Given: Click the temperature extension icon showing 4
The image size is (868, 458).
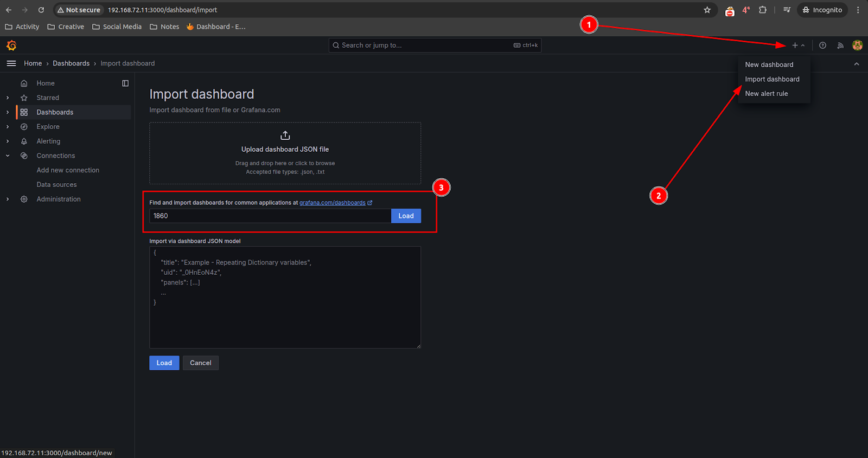Looking at the screenshot, I should pos(746,10).
